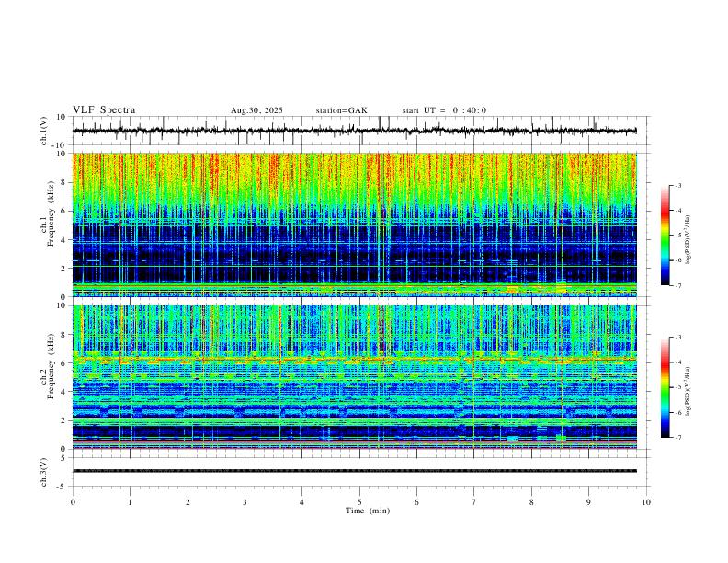Click the "-5" label on ch.2 color bar
The image size is (728, 563).
(677, 387)
